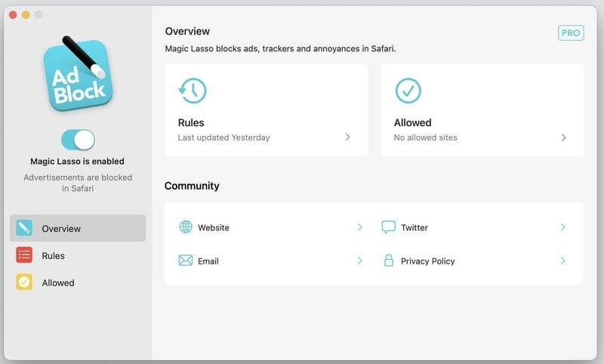Click the blue Overview sidebar icon
Screen dimensions: 604x364
(x=24, y=228)
